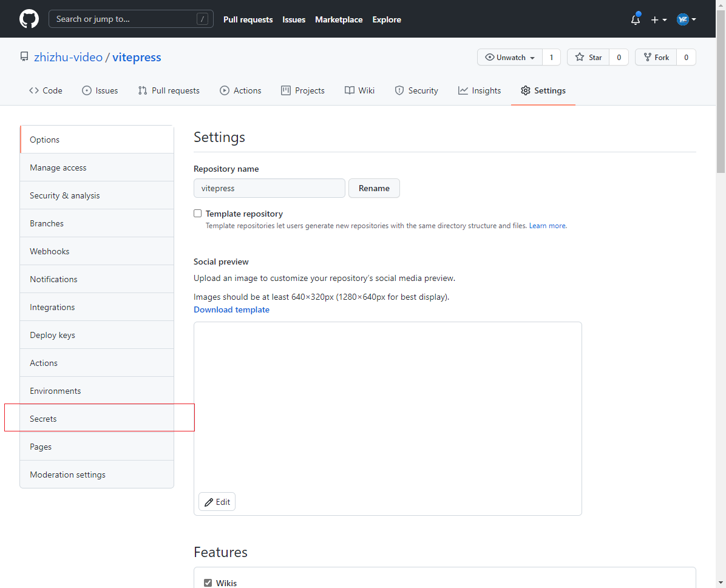
Task: Switch to the repository Issues tab
Action: coord(100,91)
